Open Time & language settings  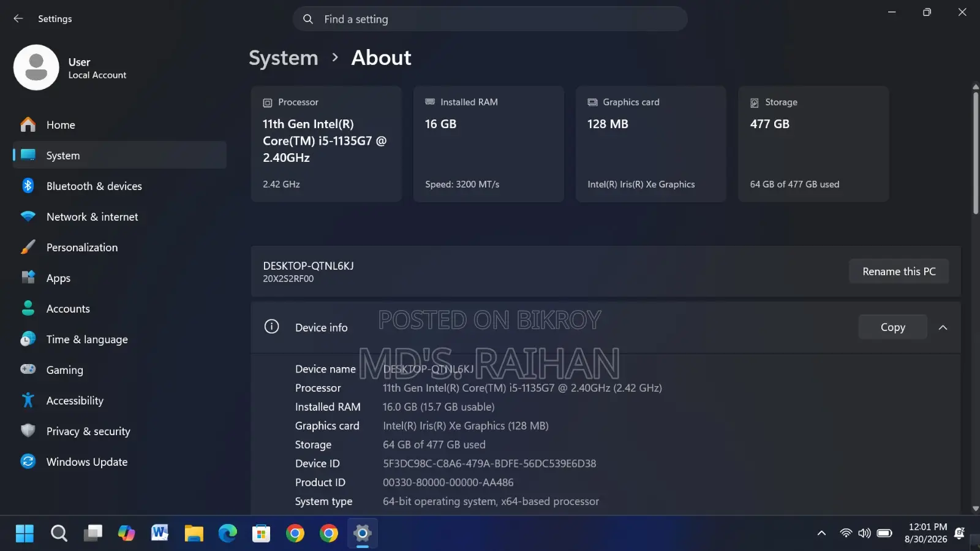[x=119, y=339]
